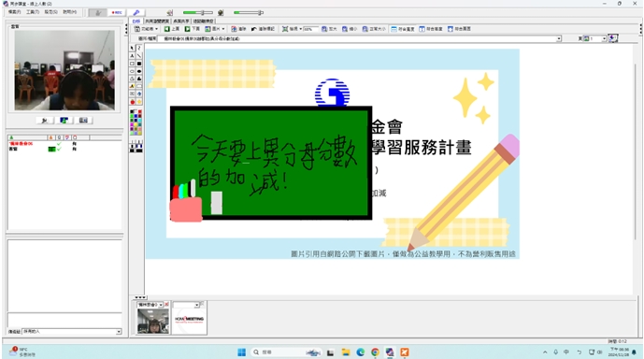The image size is (644, 359).
Task: Click the clear marks (清除標記) button
Action: click(263, 29)
